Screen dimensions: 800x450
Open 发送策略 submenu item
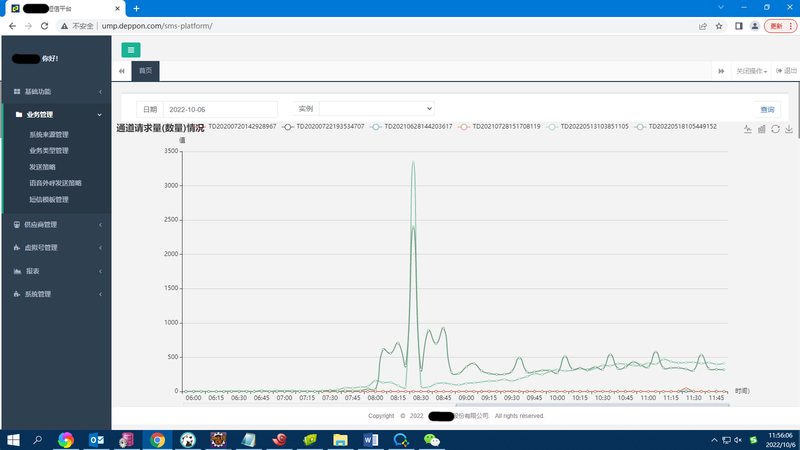pyautogui.click(x=42, y=167)
